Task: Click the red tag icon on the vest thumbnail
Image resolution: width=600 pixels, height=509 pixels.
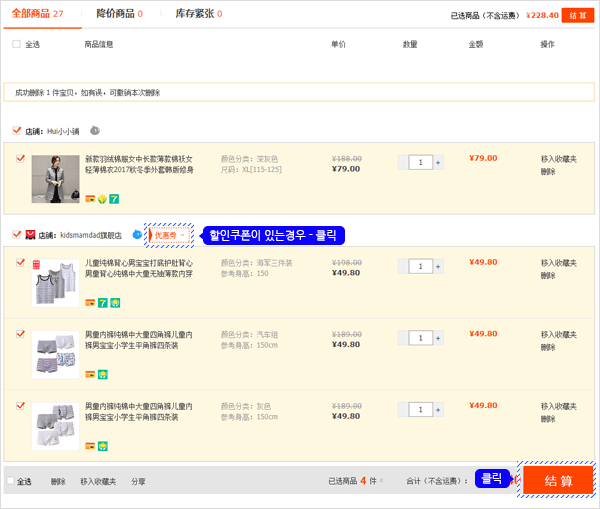Action: pyautogui.click(x=36, y=264)
